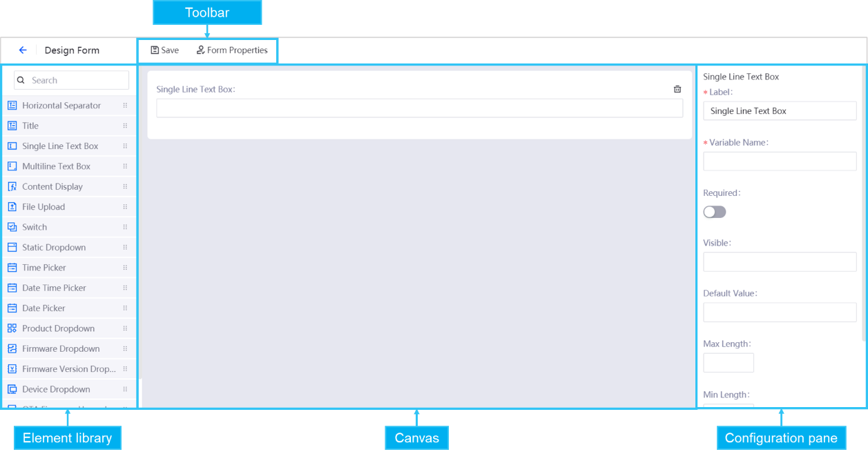
Task: Click the Single Line Text Box canvas input
Action: click(x=419, y=108)
